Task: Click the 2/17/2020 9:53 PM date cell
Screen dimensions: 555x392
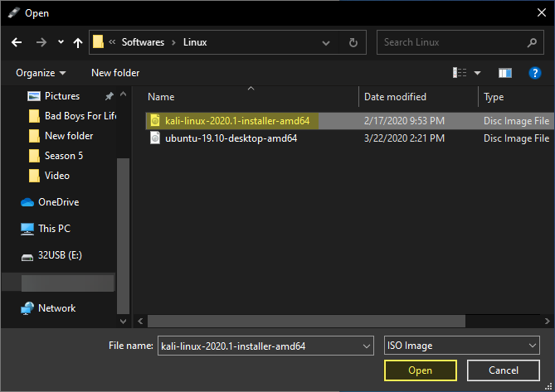Action: click(x=404, y=121)
